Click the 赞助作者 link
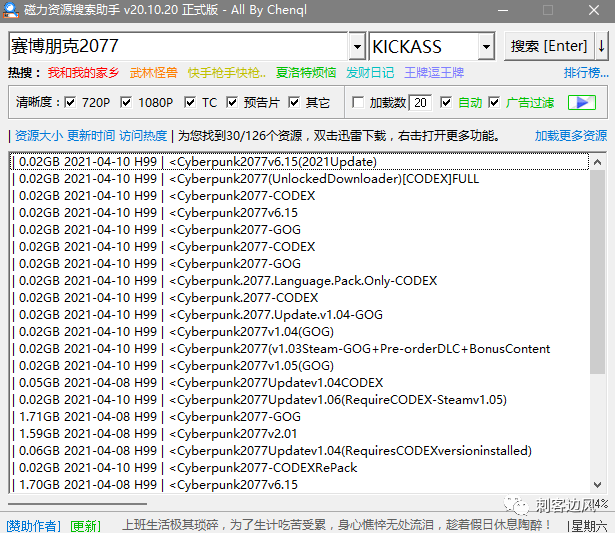This screenshot has width=615, height=533. tap(33, 526)
